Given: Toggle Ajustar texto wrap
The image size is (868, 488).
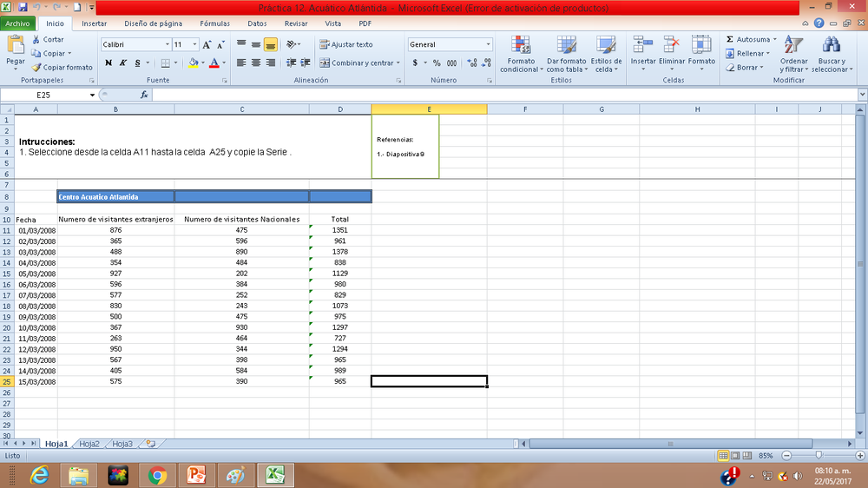Looking at the screenshot, I should [345, 44].
